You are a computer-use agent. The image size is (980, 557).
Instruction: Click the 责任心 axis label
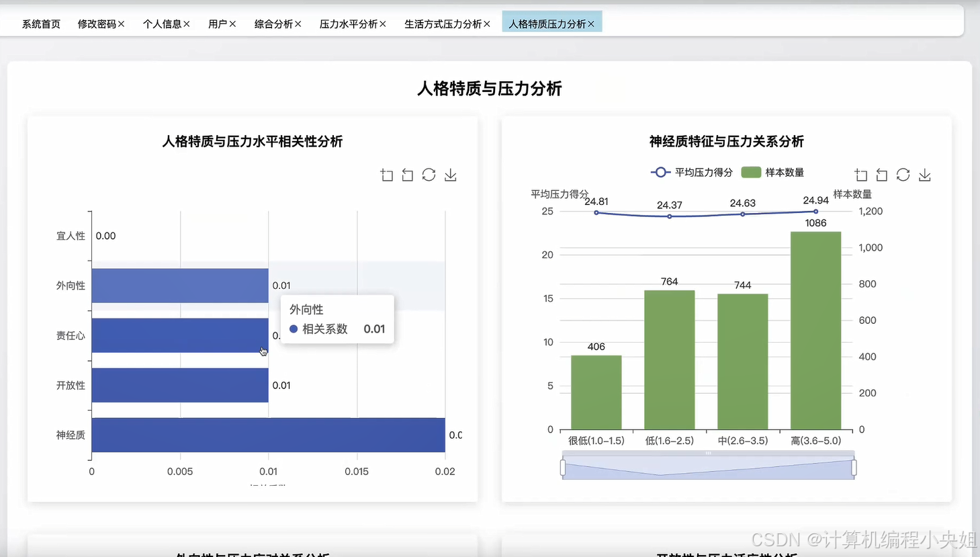click(x=71, y=335)
